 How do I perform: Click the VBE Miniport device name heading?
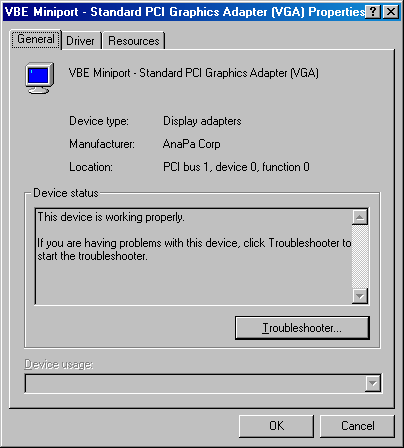pyautogui.click(x=193, y=73)
